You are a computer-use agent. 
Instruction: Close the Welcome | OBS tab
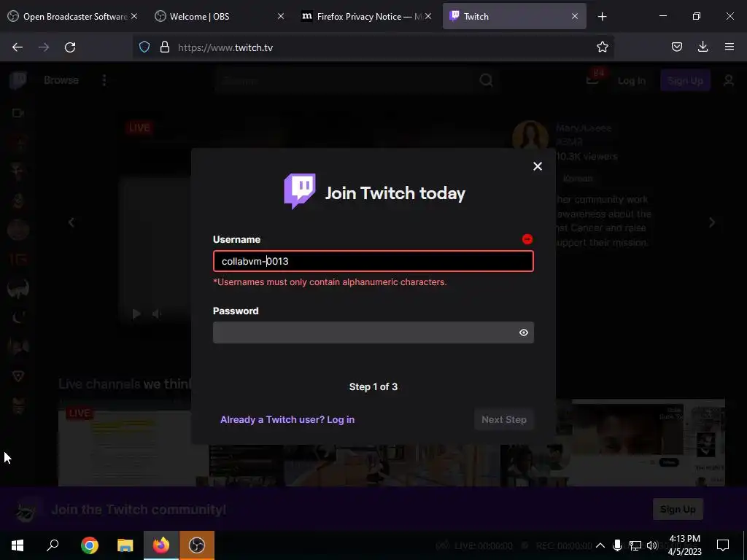[281, 16]
